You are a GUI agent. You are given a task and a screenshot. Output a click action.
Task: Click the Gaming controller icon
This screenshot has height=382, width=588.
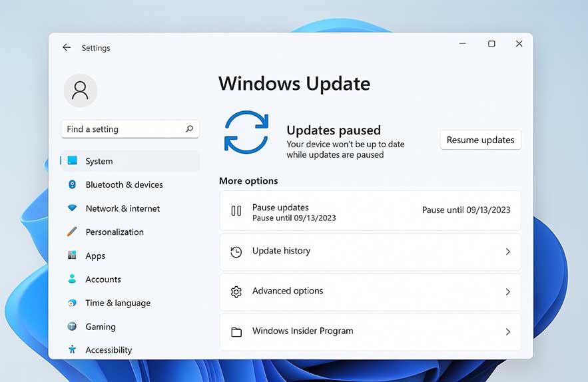(x=72, y=327)
